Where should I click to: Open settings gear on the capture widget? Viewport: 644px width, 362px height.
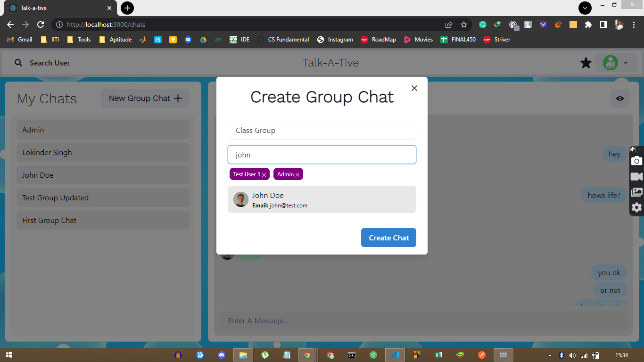click(636, 207)
